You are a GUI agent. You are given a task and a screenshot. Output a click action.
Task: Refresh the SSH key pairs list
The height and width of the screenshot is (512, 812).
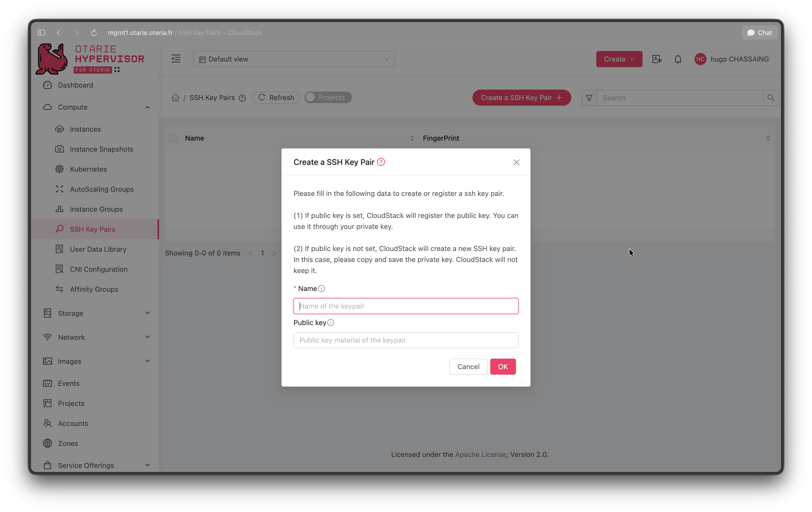[276, 98]
